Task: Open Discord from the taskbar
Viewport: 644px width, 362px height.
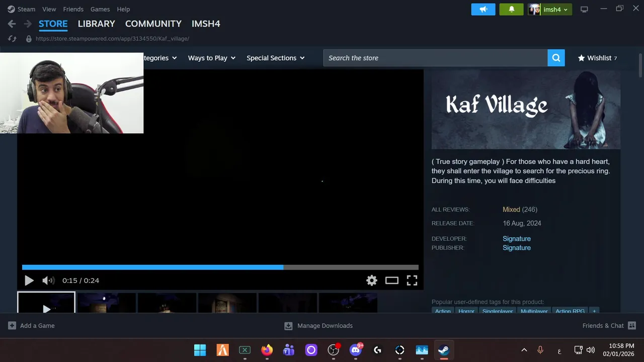Action: (x=356, y=350)
